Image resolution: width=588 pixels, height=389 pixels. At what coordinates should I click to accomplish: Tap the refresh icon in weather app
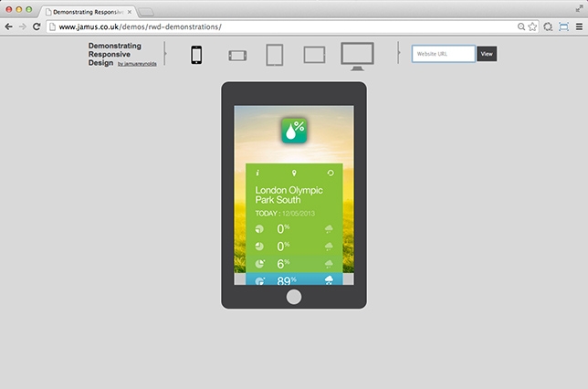331,172
